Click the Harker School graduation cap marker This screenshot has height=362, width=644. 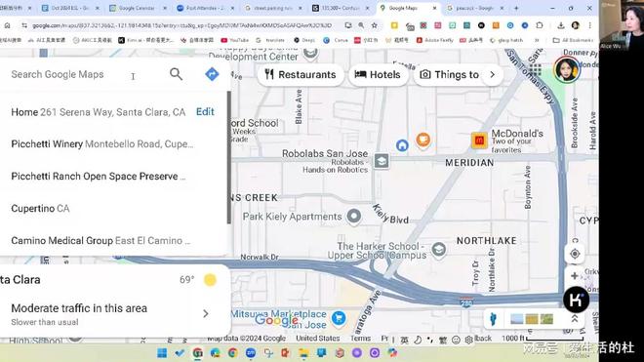tap(439, 249)
